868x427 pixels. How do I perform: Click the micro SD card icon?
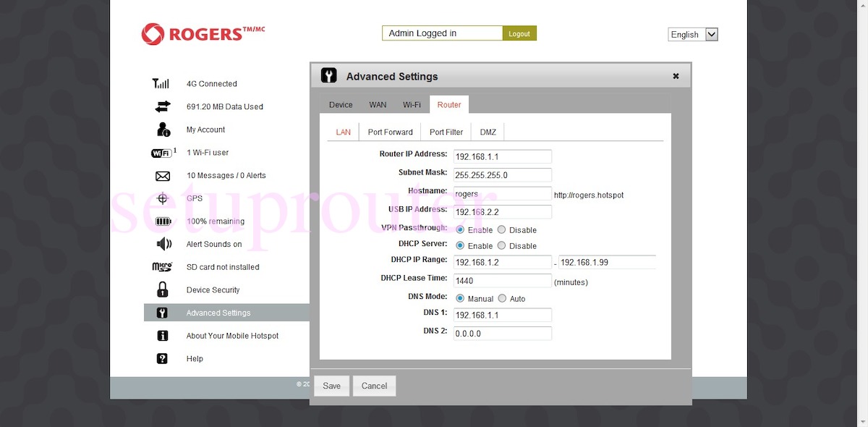[162, 267]
